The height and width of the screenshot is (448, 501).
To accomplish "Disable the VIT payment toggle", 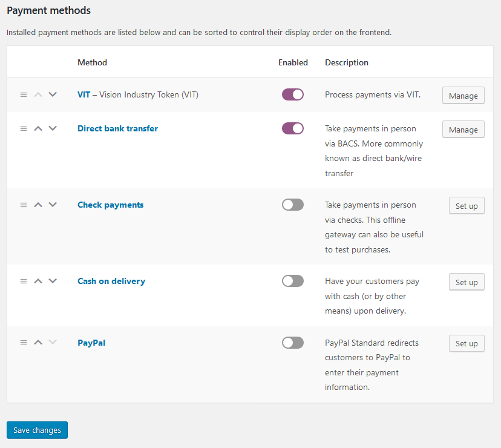I will point(293,94).
